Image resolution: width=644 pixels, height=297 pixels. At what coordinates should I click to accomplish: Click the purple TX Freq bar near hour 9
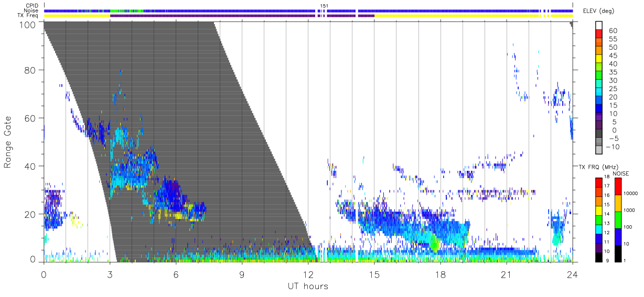[212, 16]
